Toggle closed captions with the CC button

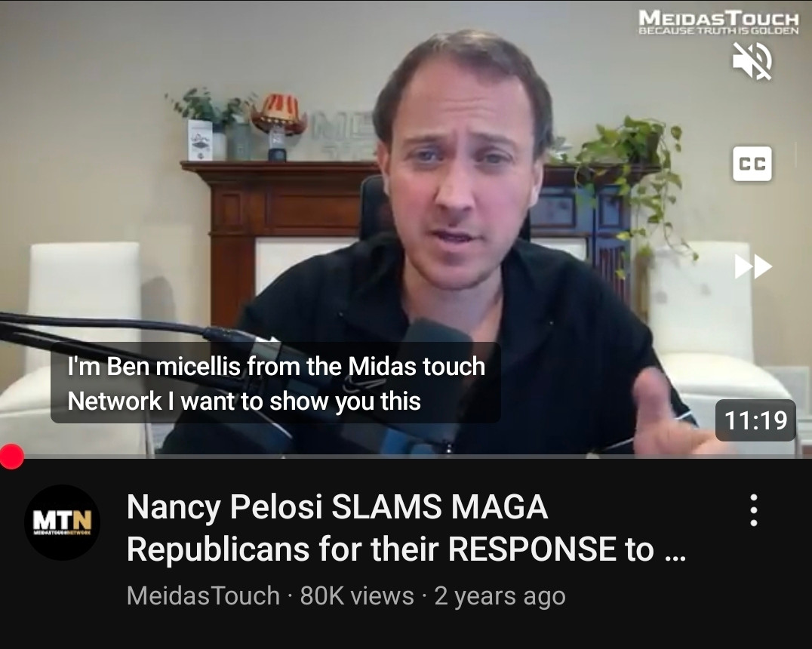[752, 164]
